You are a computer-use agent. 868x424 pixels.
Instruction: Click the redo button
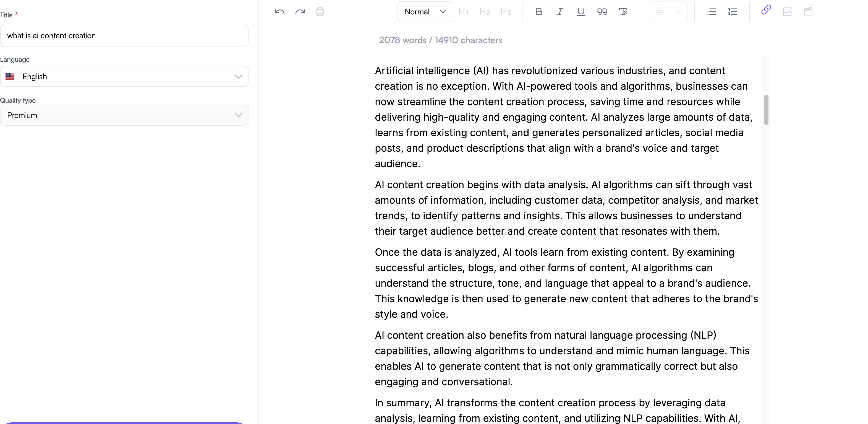(x=299, y=12)
